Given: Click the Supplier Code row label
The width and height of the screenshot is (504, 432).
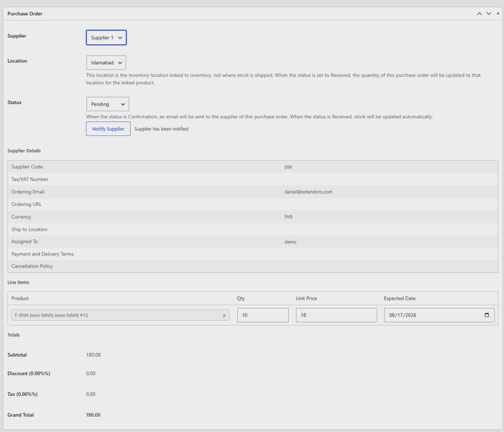Looking at the screenshot, I should click(27, 167).
